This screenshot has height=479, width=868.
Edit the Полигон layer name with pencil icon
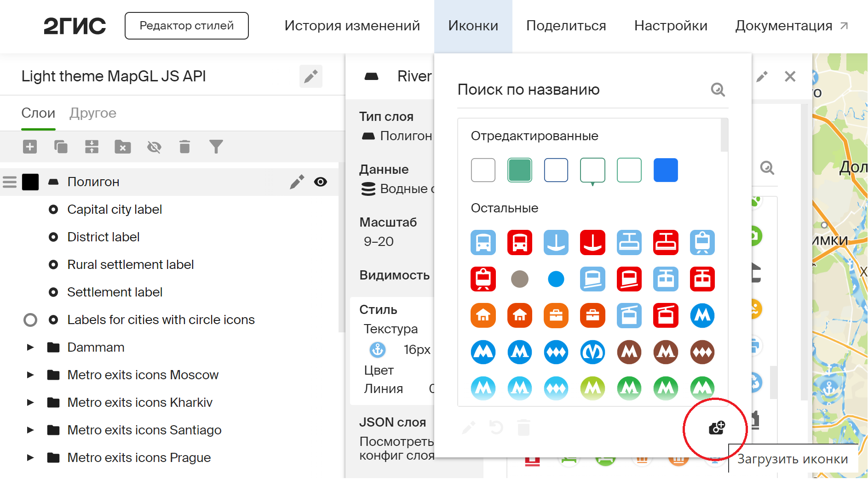pyautogui.click(x=297, y=182)
